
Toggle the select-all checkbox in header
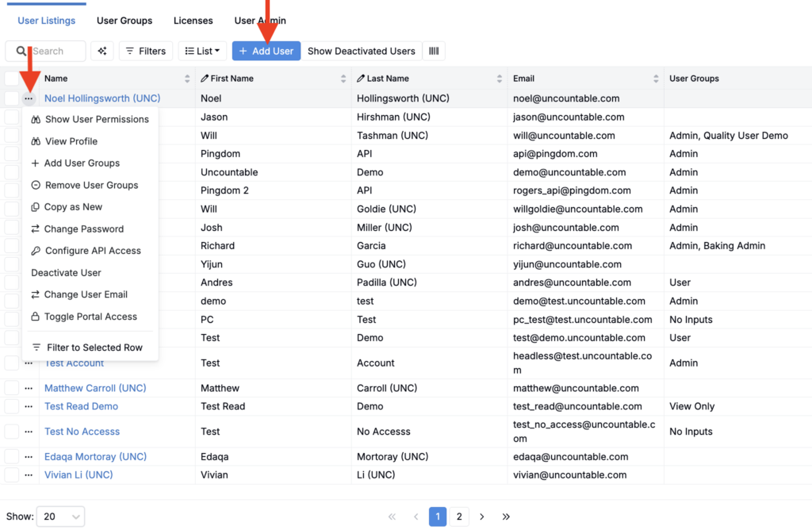click(x=12, y=79)
